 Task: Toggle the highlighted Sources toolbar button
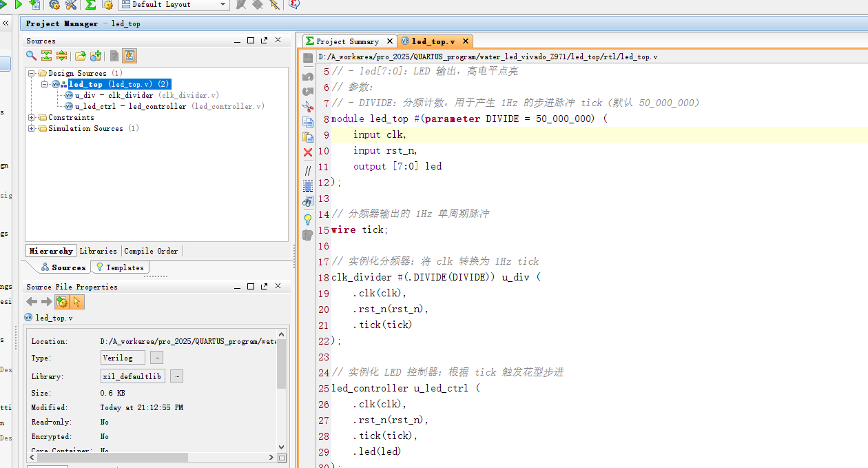click(130, 56)
